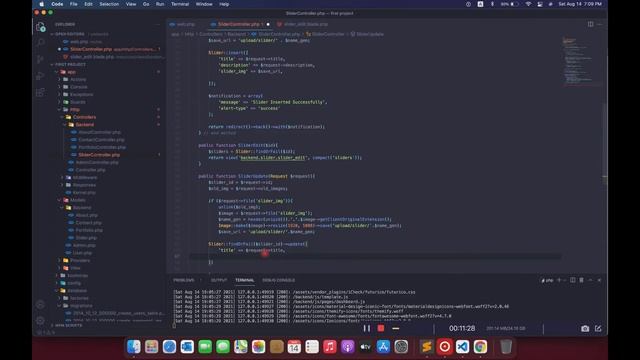Screen dimensions: 640x360
Task: Open the Terminal menu in menu bar
Action: tap(180, 4)
